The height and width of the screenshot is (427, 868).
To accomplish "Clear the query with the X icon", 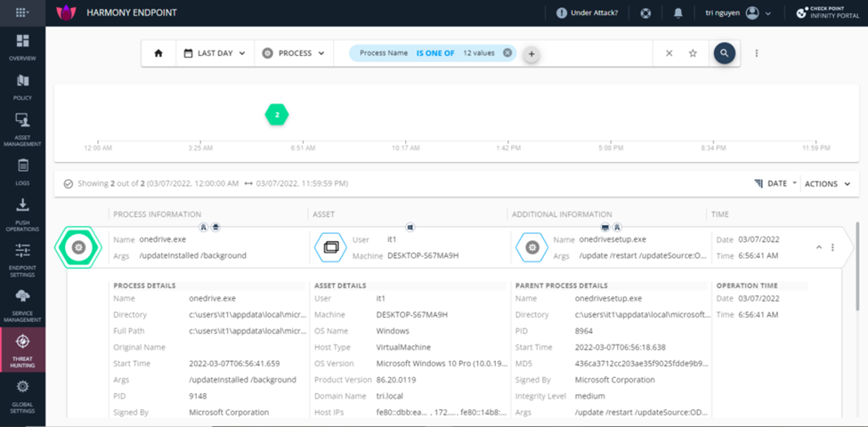I will click(x=669, y=53).
